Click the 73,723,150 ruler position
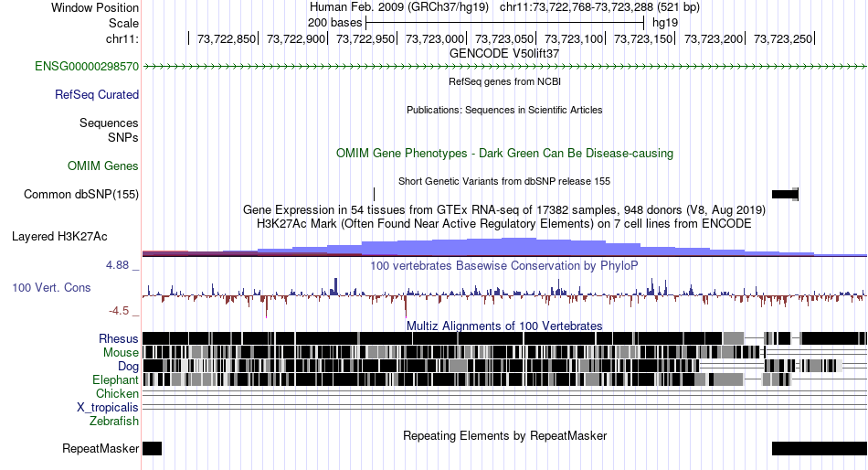The height and width of the screenshot is (470, 868). (644, 38)
